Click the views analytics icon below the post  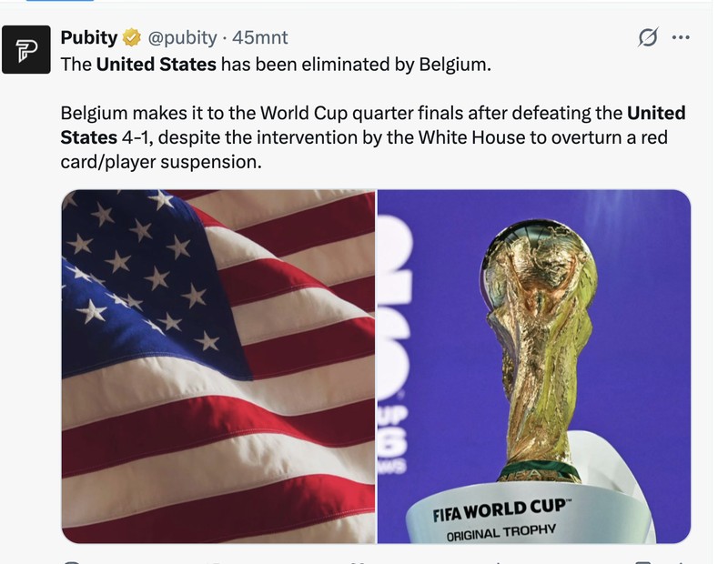click(498, 562)
